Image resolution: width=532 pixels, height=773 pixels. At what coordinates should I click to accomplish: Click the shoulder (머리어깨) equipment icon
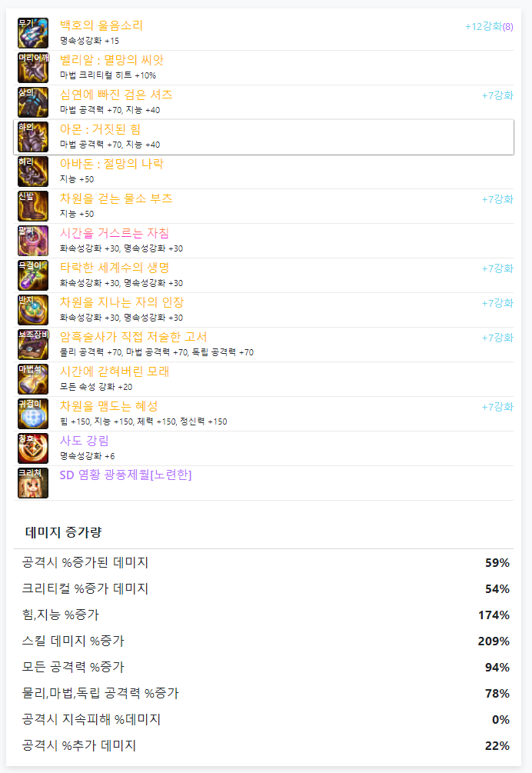point(33,68)
